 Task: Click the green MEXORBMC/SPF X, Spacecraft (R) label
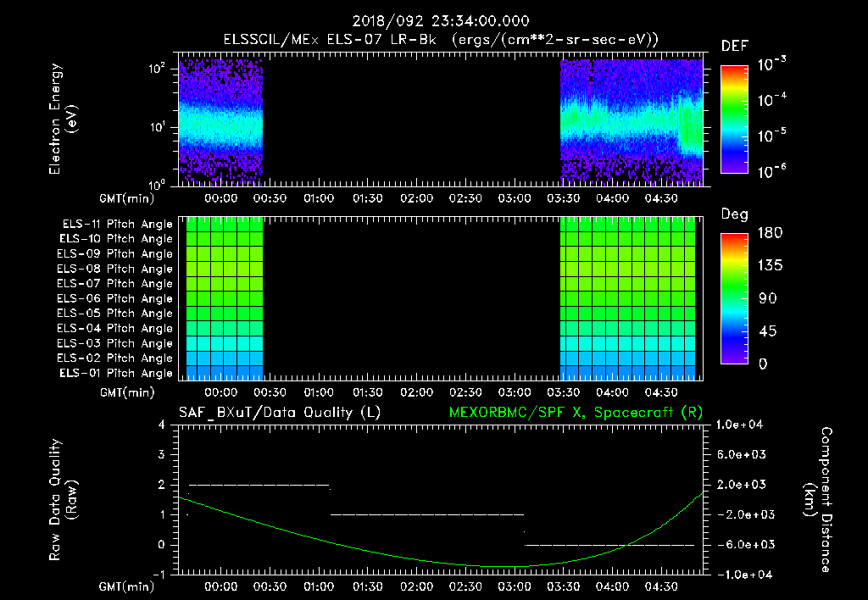coord(576,413)
